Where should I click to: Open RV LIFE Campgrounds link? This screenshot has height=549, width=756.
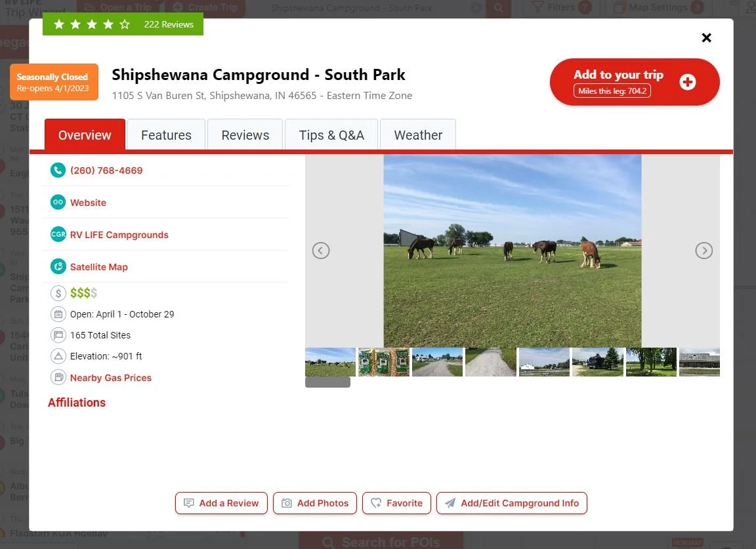119,235
